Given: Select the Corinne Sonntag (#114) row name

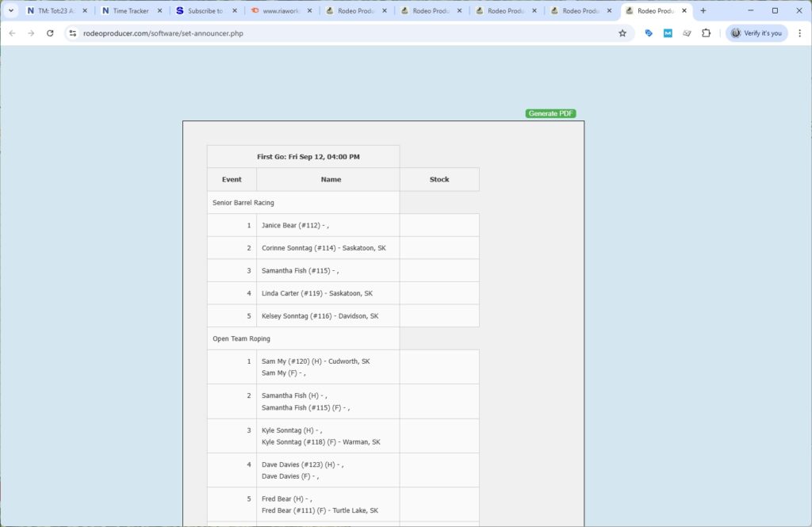Looking at the screenshot, I should [x=324, y=248].
